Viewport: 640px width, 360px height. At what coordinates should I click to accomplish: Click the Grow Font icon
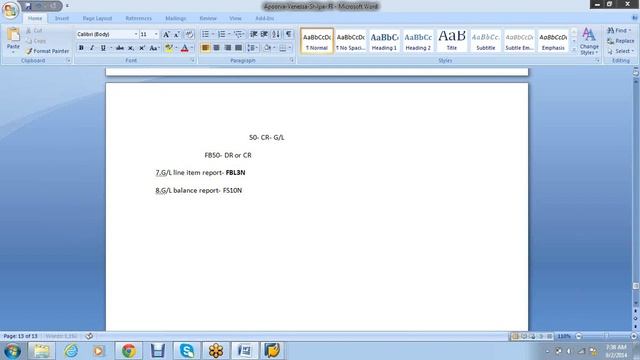click(x=166, y=35)
